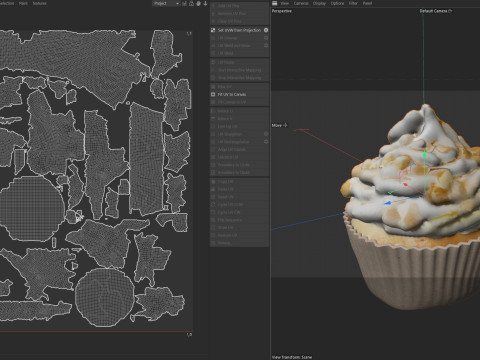
Task: Click Stop Interactive Mapping
Action: [239, 78]
